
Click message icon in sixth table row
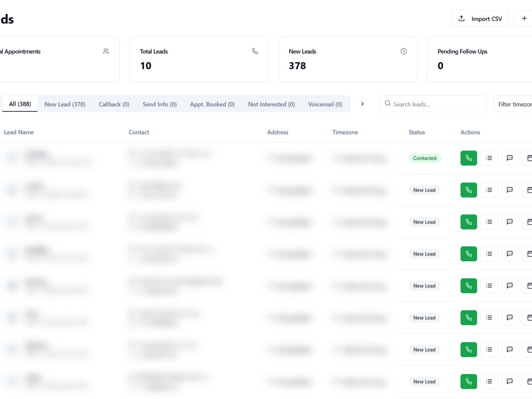510,318
